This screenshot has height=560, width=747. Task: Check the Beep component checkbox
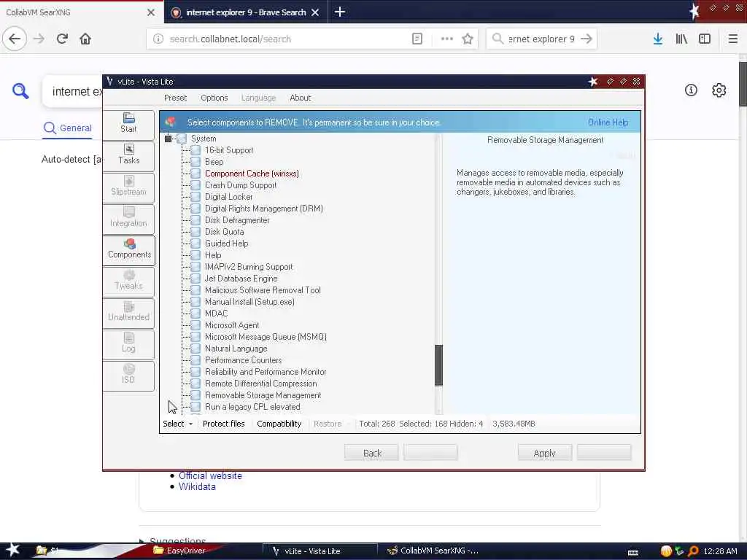click(196, 162)
